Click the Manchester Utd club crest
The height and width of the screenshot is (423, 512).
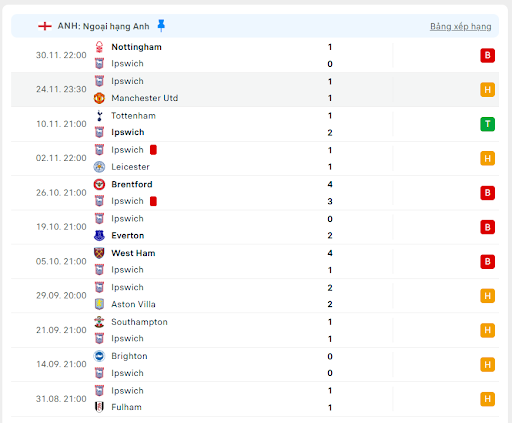pyautogui.click(x=99, y=98)
